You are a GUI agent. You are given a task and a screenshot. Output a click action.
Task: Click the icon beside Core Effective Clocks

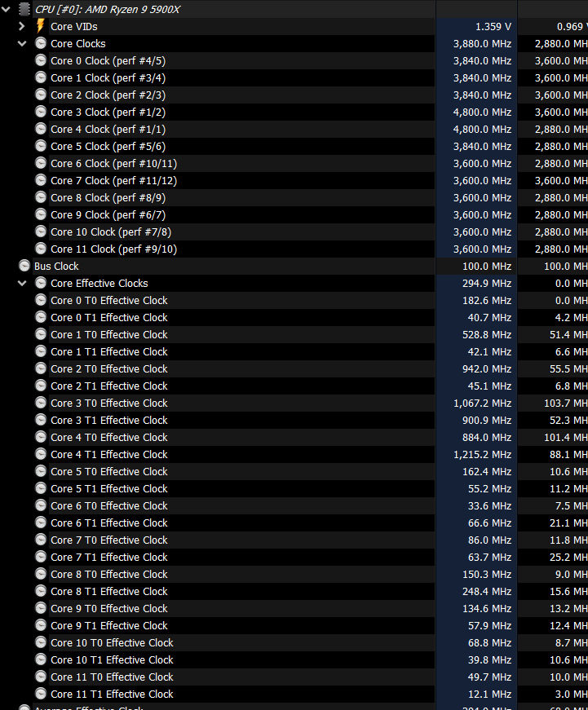pyautogui.click(x=41, y=284)
